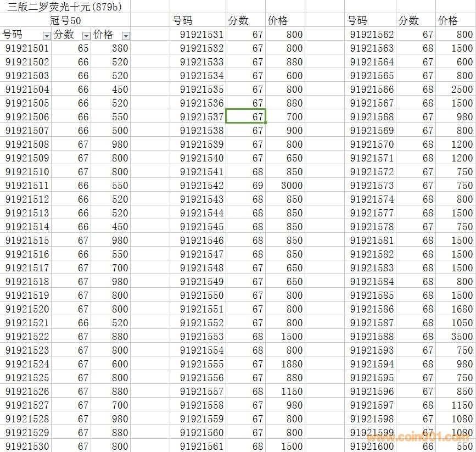The width and height of the screenshot is (476, 452).
Task: Select the title cell 三版二罗荧光十元(879b)
Action: [64, 7]
